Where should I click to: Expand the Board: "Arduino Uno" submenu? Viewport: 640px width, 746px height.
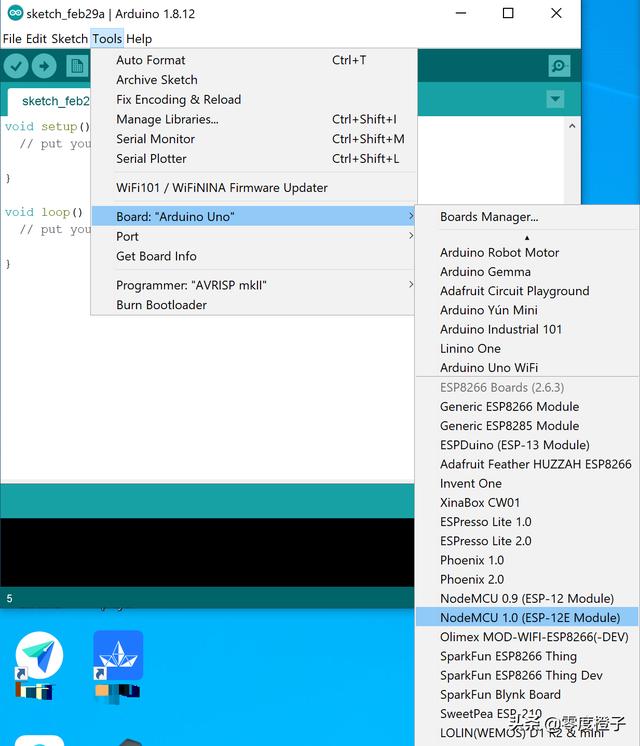254,216
